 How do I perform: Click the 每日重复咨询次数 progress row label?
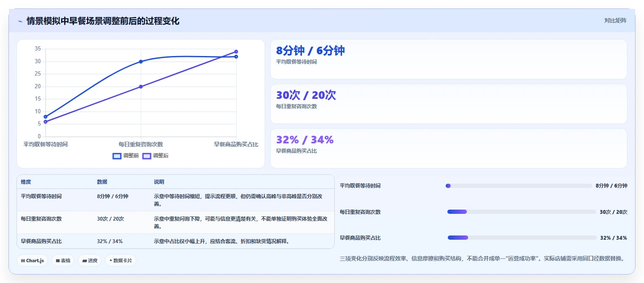[x=360, y=212]
